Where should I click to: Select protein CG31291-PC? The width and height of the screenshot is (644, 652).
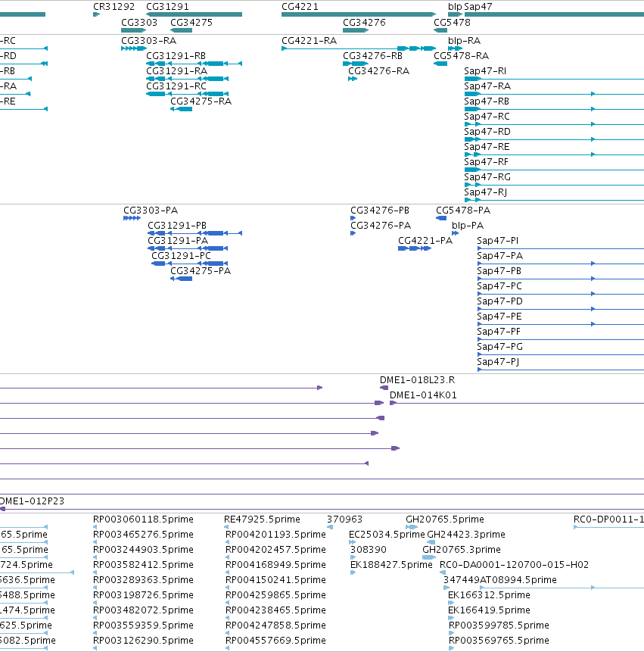coord(181,256)
